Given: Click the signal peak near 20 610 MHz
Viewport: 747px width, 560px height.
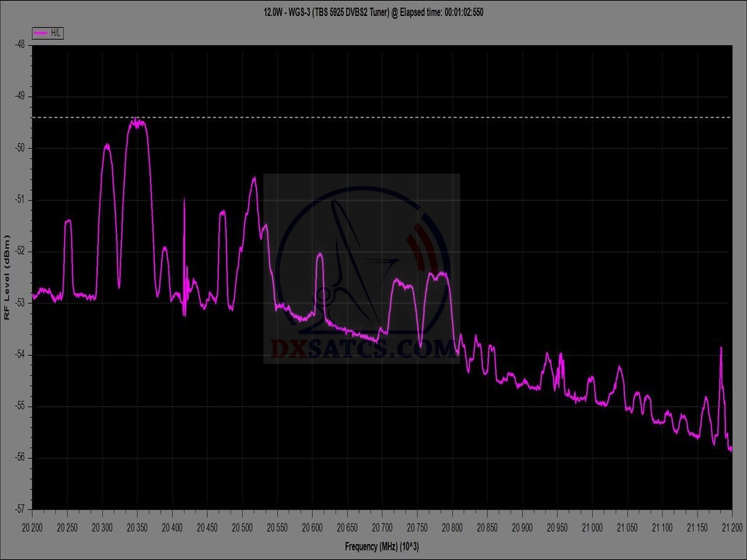Looking at the screenshot, I should (320, 254).
